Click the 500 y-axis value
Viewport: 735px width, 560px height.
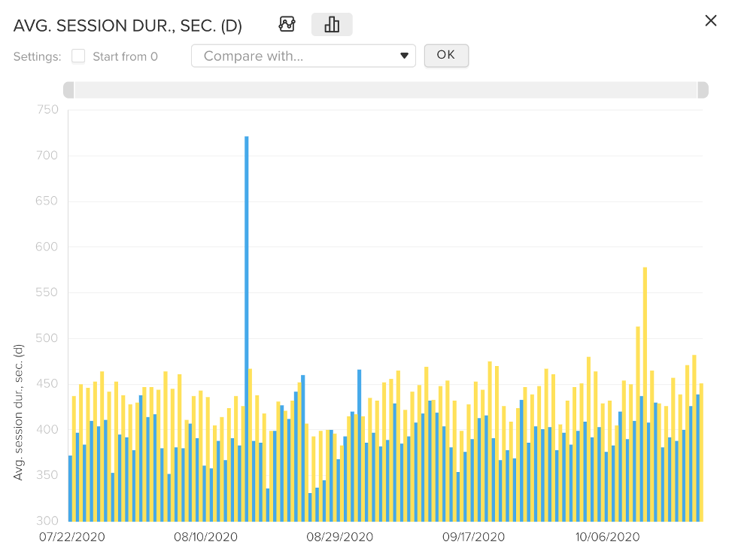point(47,338)
